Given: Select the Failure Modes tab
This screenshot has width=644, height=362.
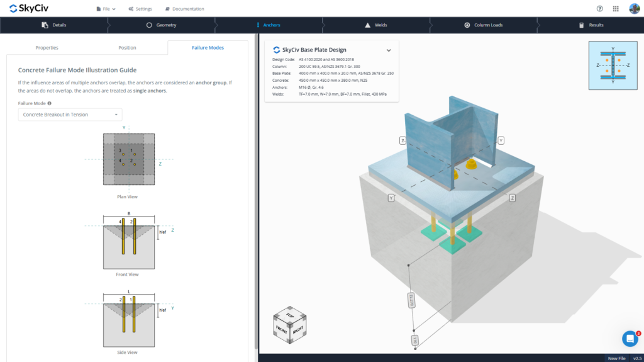Looking at the screenshot, I should [x=208, y=48].
